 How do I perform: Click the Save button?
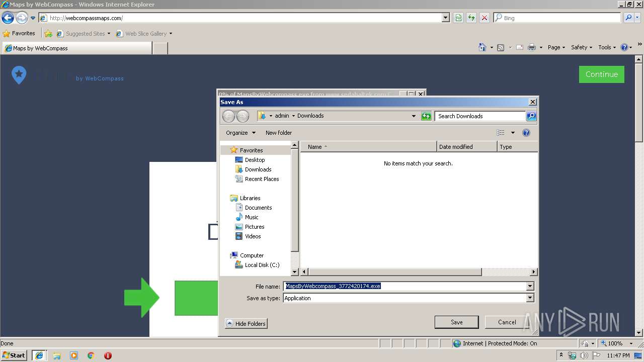click(457, 322)
